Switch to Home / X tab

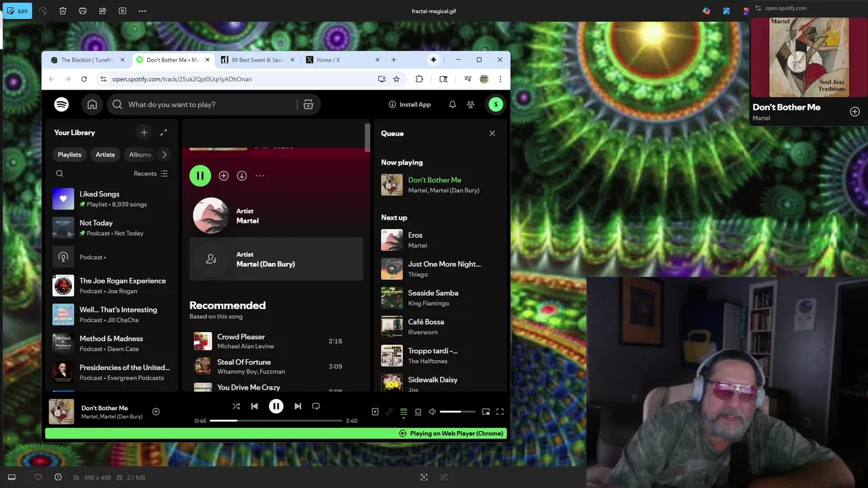(x=342, y=60)
